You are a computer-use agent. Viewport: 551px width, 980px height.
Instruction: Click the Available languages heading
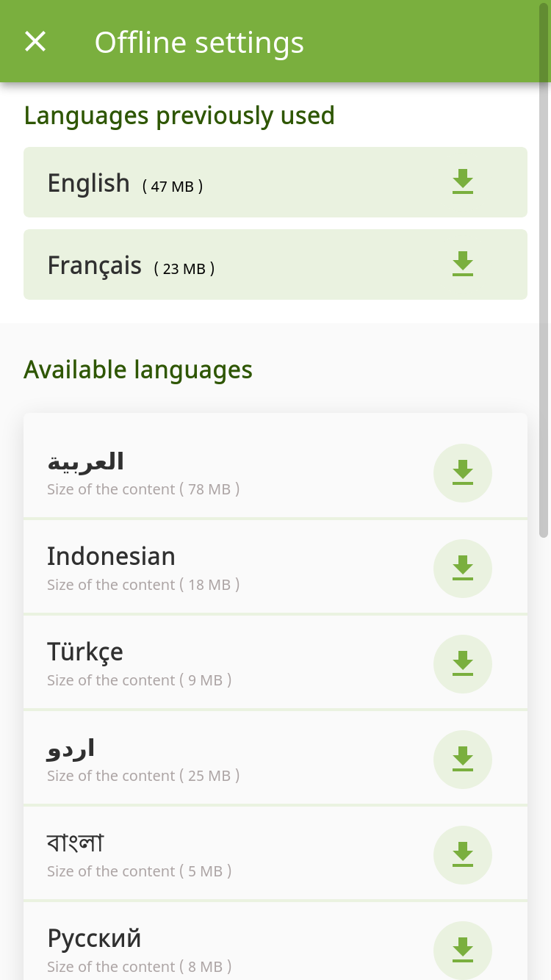click(x=138, y=370)
